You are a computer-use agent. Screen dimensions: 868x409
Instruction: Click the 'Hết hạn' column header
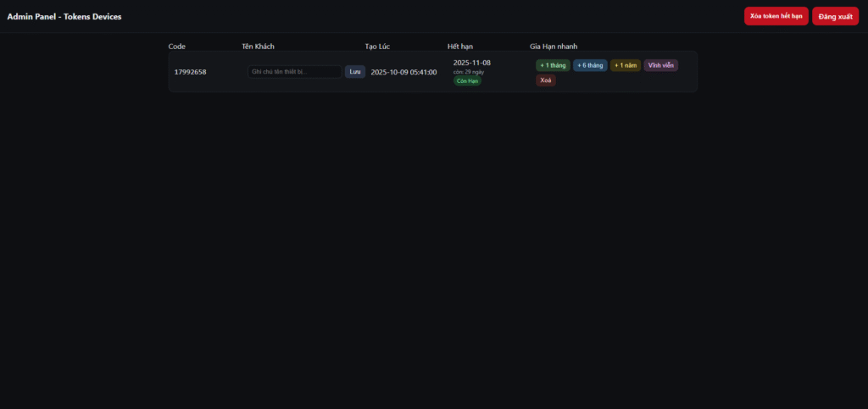[460, 46]
